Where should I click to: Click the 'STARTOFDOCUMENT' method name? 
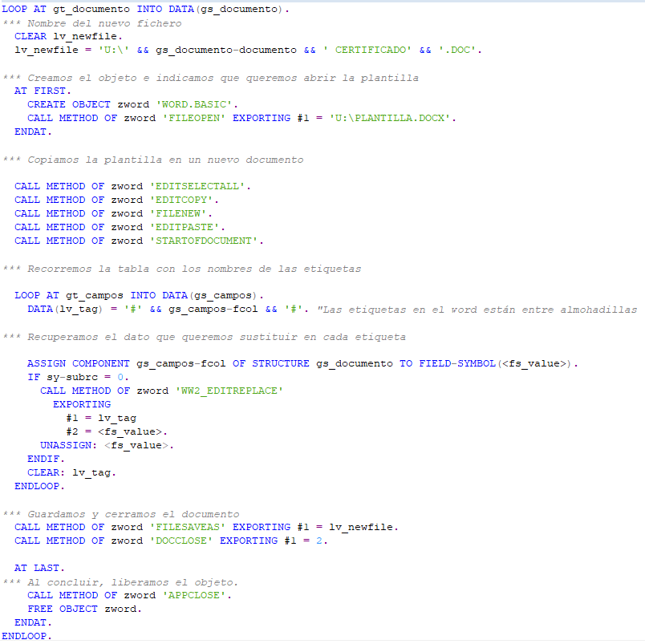[x=203, y=241]
